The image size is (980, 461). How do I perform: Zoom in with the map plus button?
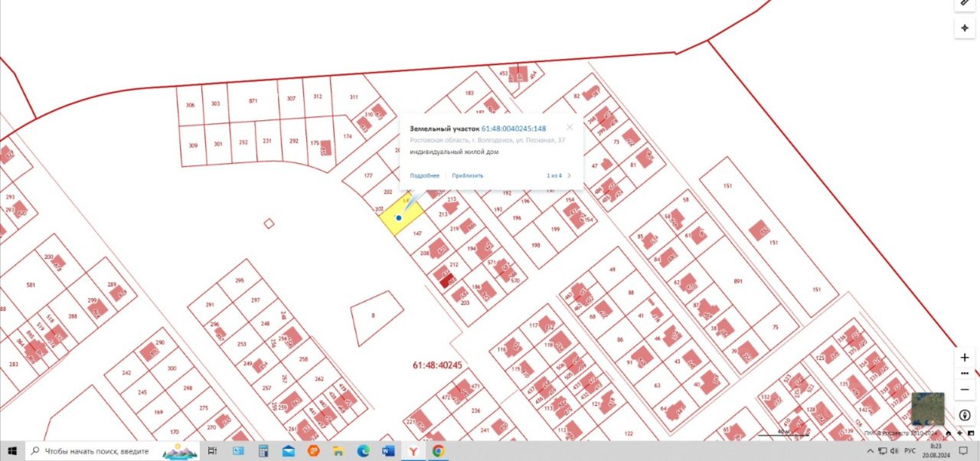point(965,358)
